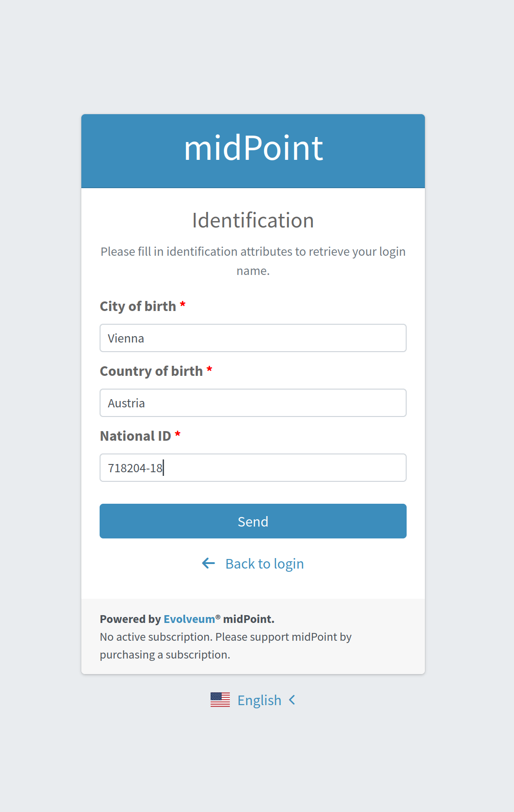Screen dimensions: 514x812
Task: Click the red asterisk beside Country of birth
Action: [209, 369]
